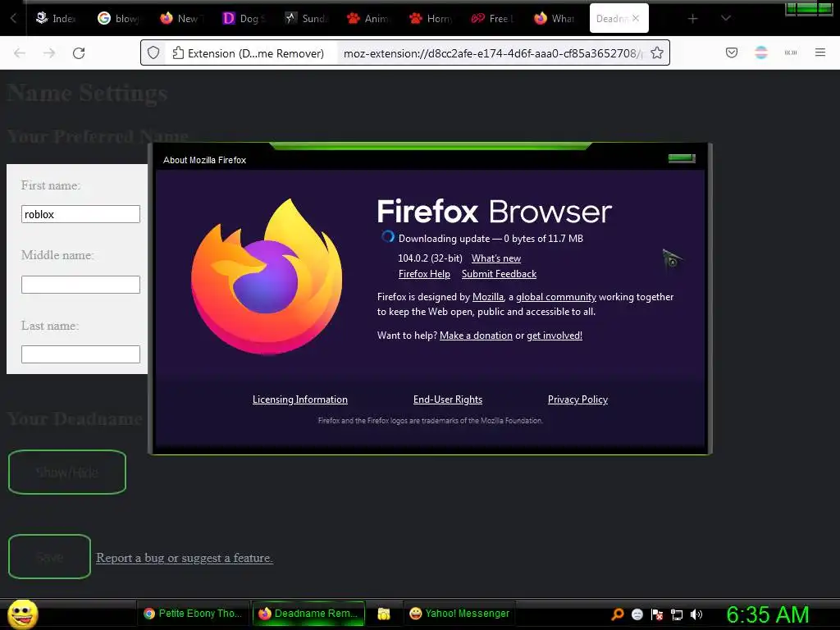Image resolution: width=840 pixels, height=630 pixels.
Task: Click the update download spinner icon
Action: (x=388, y=236)
